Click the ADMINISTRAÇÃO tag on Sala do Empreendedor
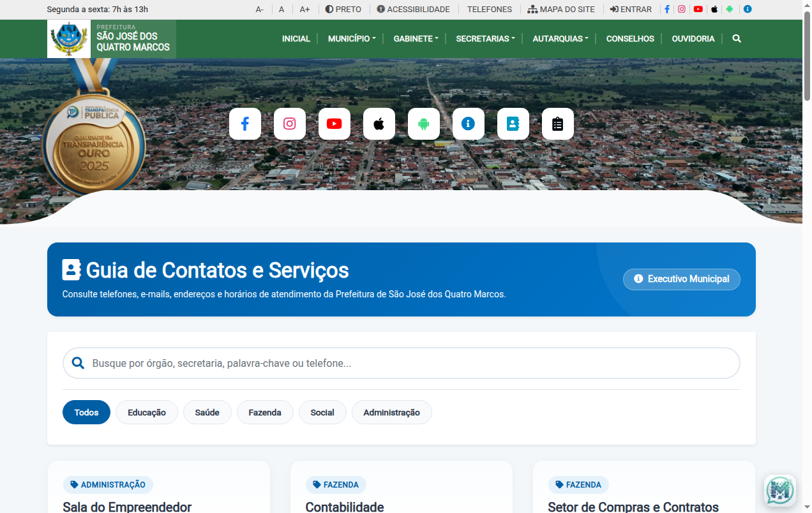Image resolution: width=812 pixels, height=513 pixels. pos(108,485)
